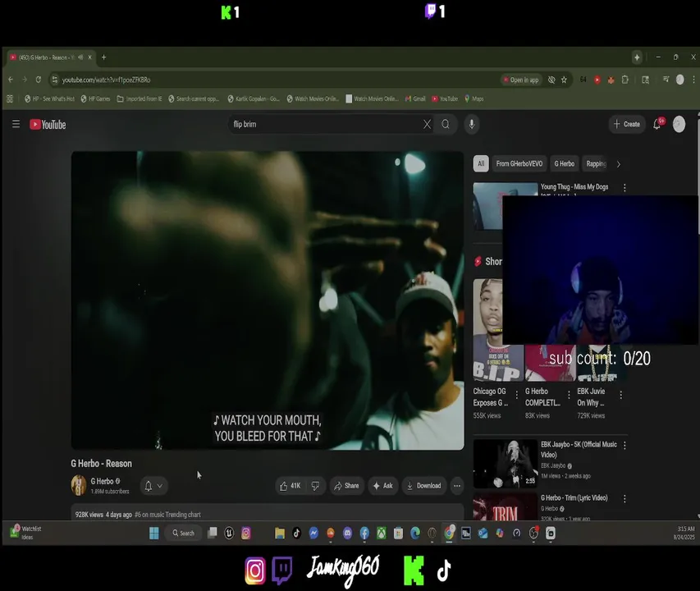Image resolution: width=700 pixels, height=591 pixels.
Task: Open options for Young Thug - Miss My Dogs
Action: point(625,188)
